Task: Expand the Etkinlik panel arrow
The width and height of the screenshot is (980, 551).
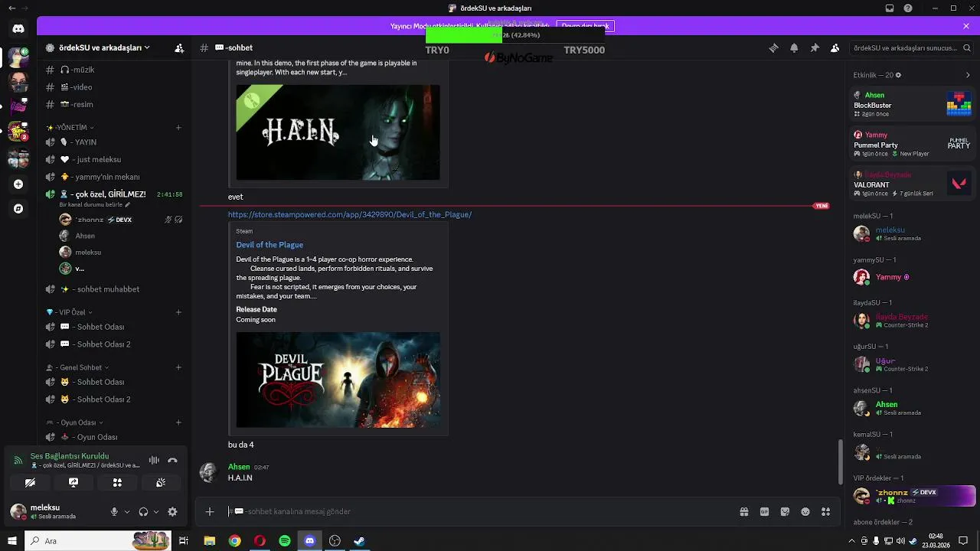Action: tap(968, 75)
